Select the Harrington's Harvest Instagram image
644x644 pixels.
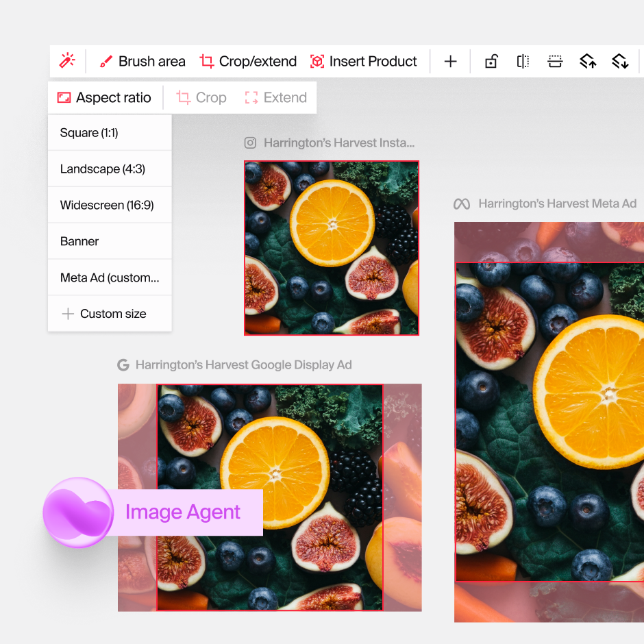(332, 248)
